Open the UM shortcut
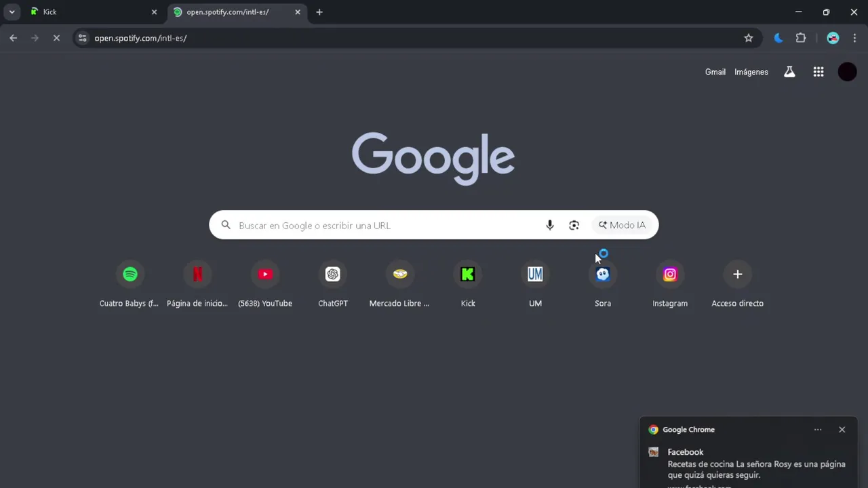Viewport: 868px width, 488px height. click(x=535, y=283)
